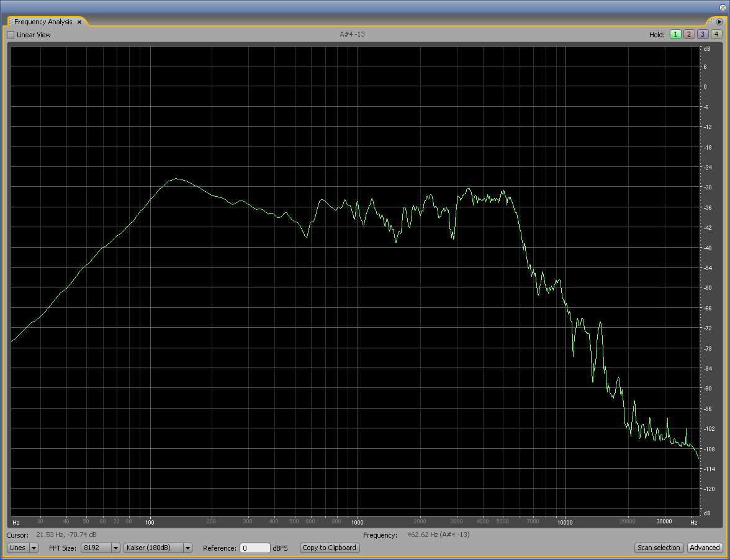Image resolution: width=730 pixels, height=560 pixels.
Task: Click the panel grip handle beside tab title
Action: coord(11,22)
